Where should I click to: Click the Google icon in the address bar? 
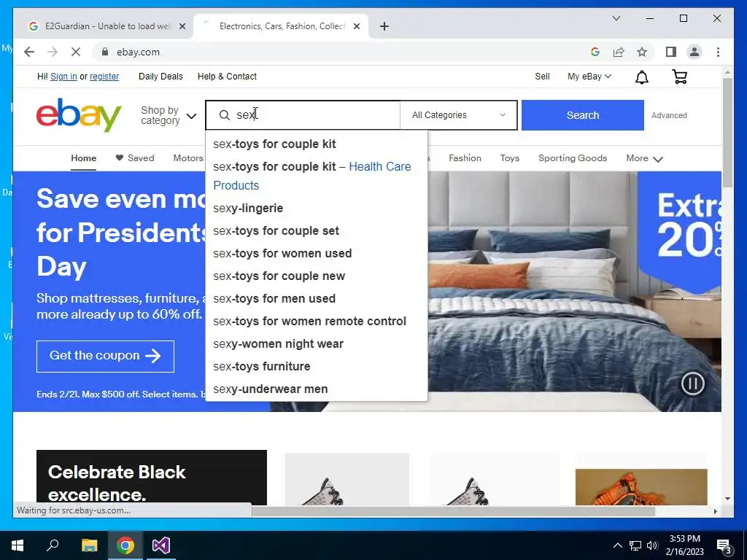click(x=595, y=52)
